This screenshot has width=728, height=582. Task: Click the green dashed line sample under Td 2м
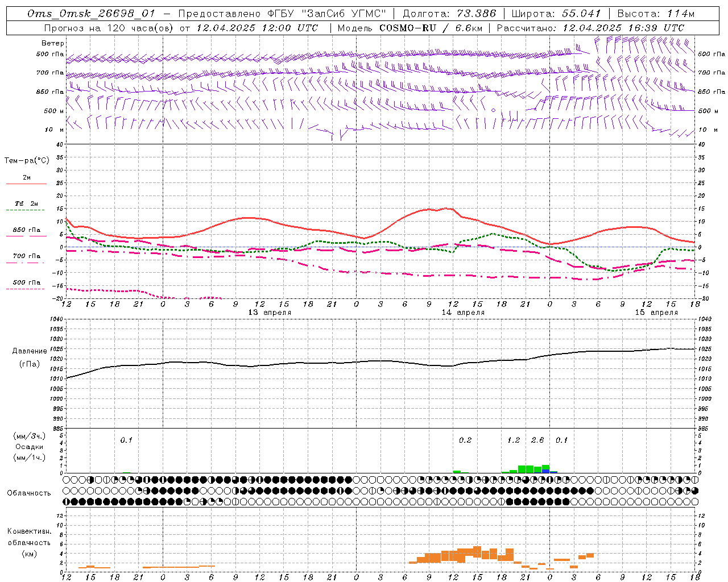pyautogui.click(x=26, y=210)
